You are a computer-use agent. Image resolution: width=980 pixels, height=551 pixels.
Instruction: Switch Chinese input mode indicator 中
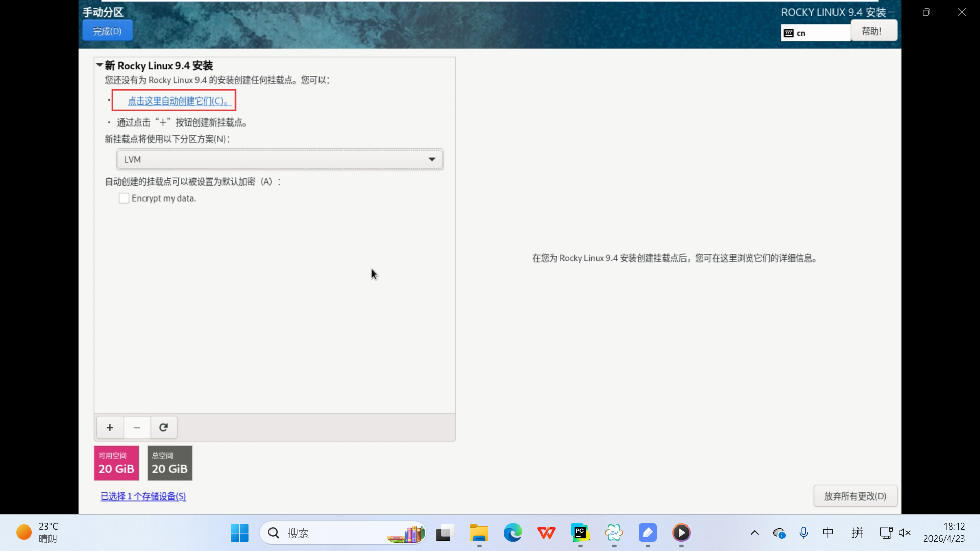828,533
